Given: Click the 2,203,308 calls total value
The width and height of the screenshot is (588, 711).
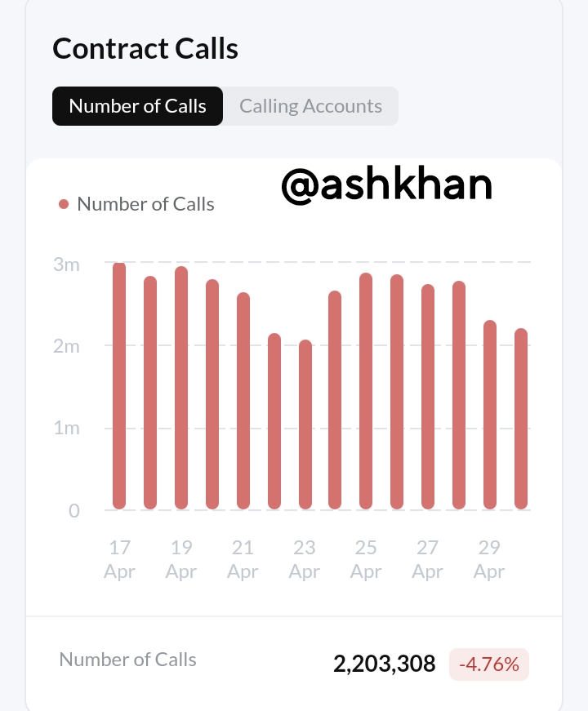Looking at the screenshot, I should coord(385,664).
